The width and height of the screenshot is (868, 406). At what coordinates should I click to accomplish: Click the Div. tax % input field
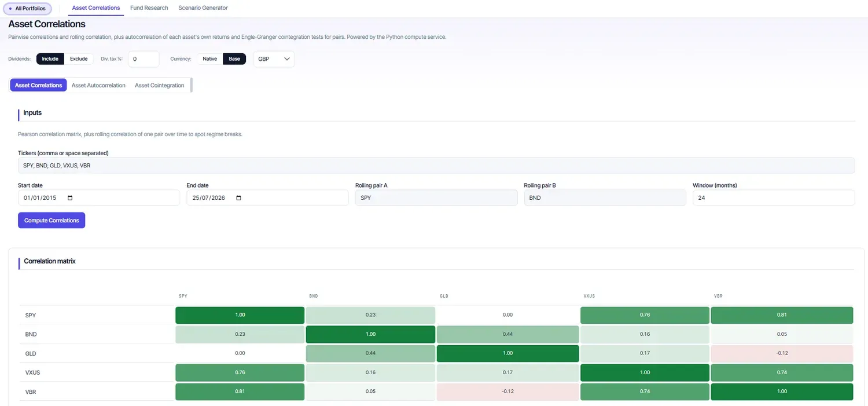click(144, 59)
